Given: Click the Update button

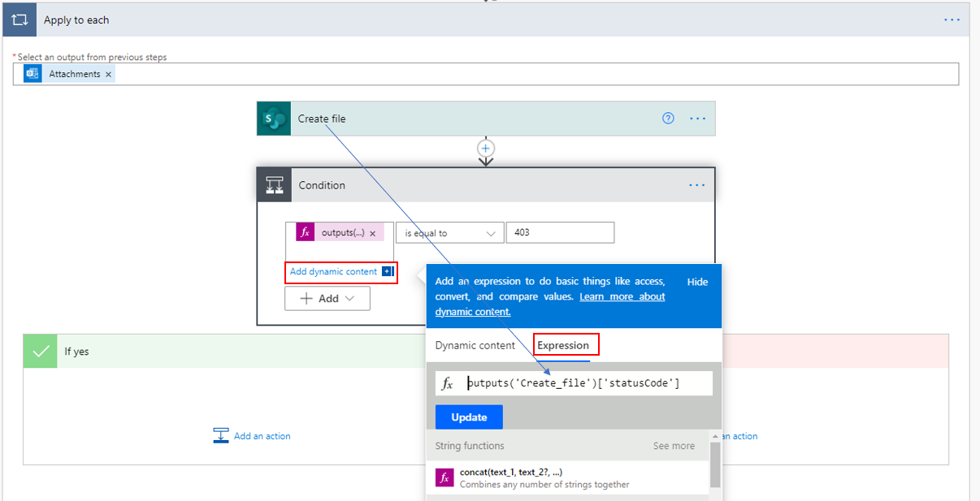Looking at the screenshot, I should (x=469, y=417).
